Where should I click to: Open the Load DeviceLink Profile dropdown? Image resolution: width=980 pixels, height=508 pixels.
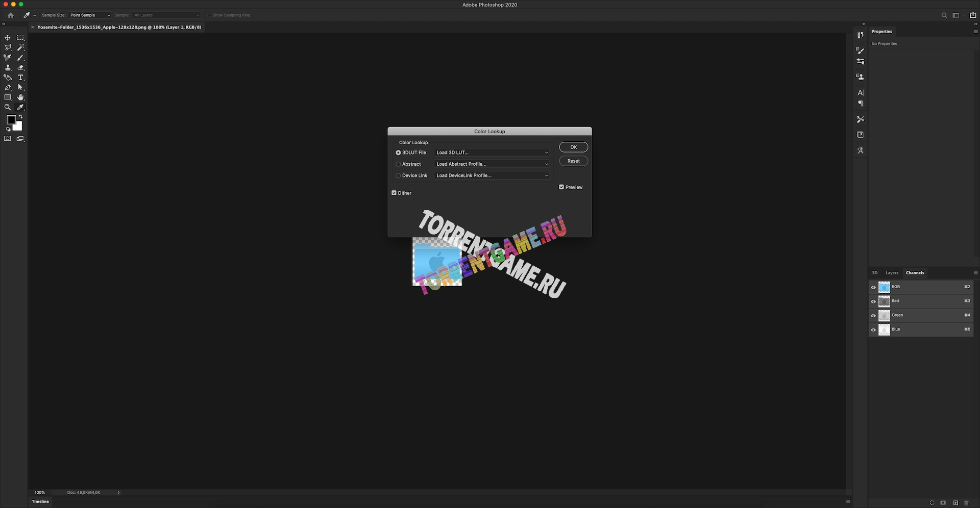pos(492,175)
